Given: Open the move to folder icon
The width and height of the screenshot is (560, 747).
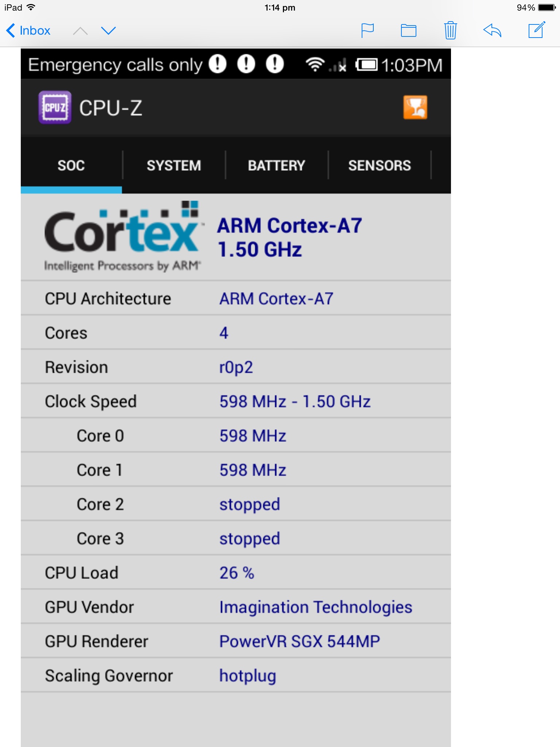Looking at the screenshot, I should (408, 30).
